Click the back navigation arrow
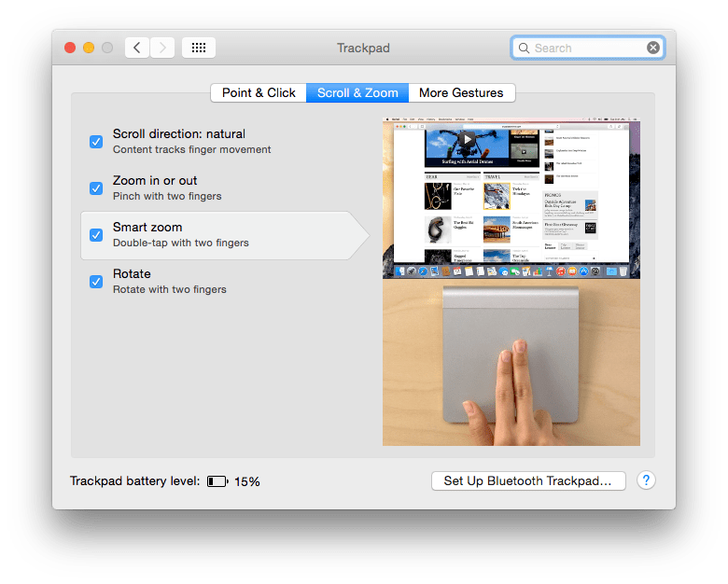Screen dimensions: 728x584 point(137,48)
